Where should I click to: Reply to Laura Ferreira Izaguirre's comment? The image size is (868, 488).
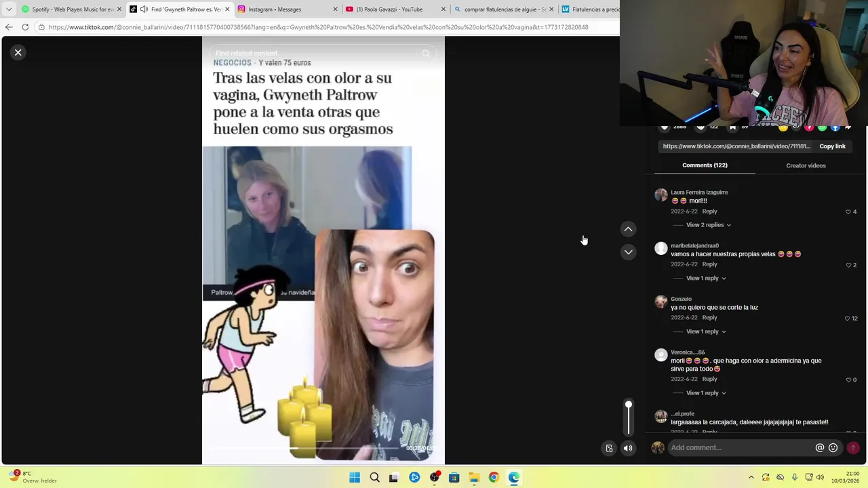pyautogui.click(x=709, y=211)
